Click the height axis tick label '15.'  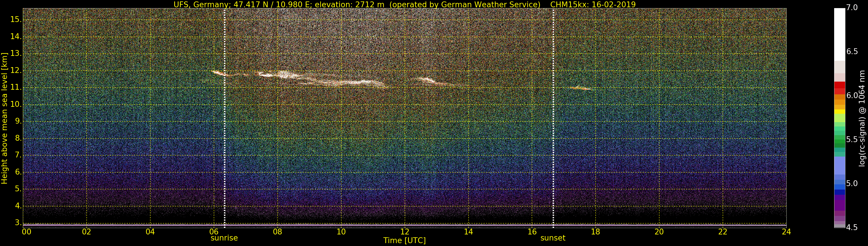(x=16, y=20)
